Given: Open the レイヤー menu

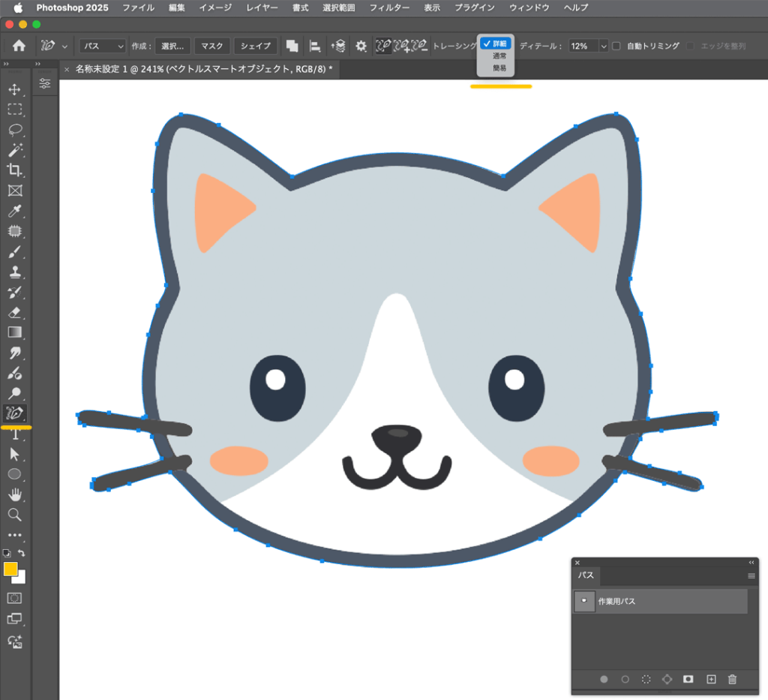Looking at the screenshot, I should point(262,8).
